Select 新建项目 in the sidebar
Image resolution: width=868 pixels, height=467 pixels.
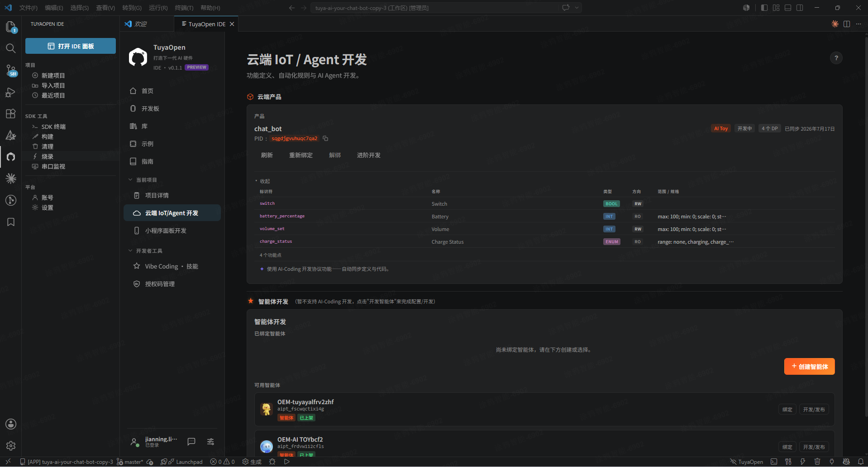[53, 75]
